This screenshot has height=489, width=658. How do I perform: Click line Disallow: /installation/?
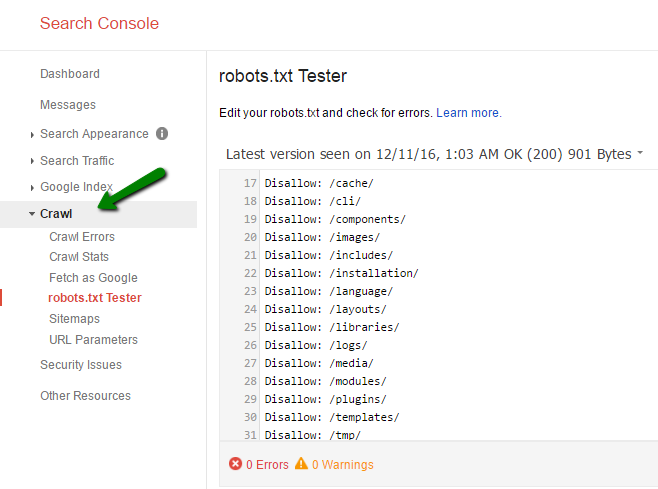341,273
